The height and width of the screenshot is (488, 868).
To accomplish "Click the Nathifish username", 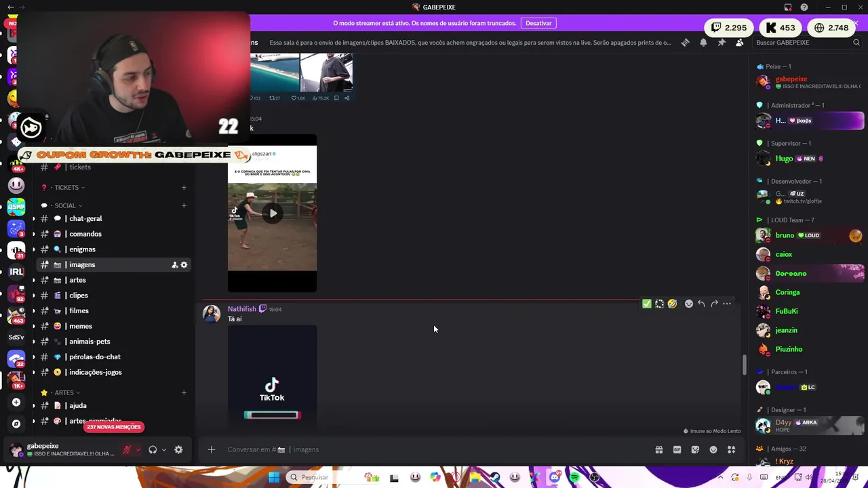I will point(241,309).
